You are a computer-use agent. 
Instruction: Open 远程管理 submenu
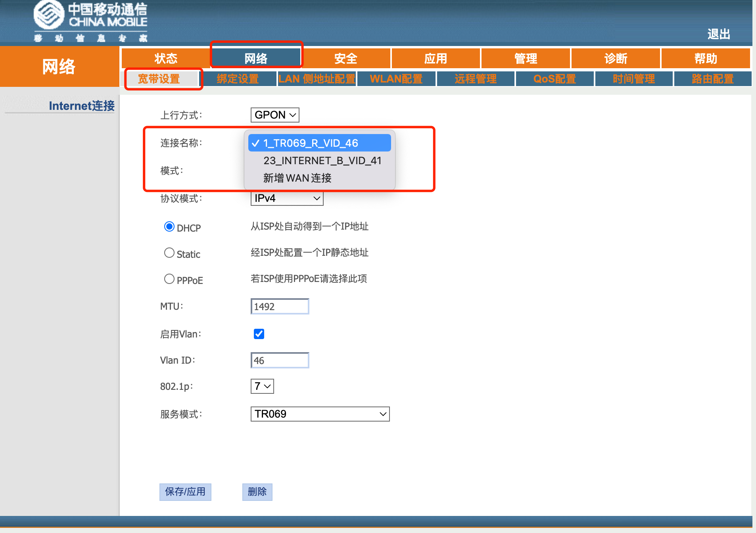[x=476, y=79]
